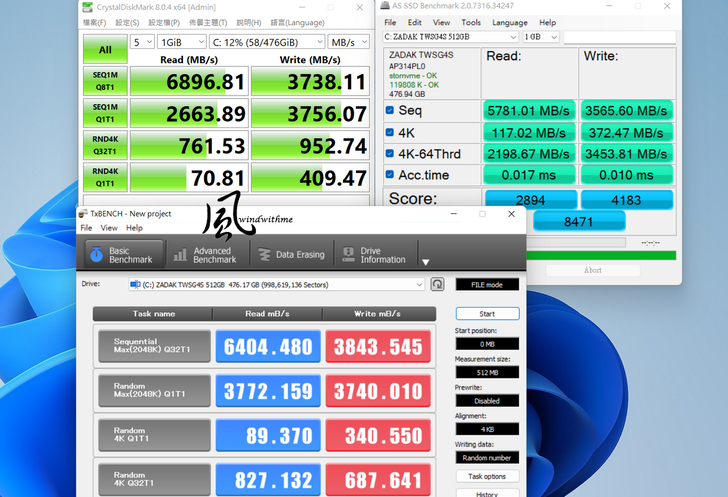Open the Drive Information panel
This screenshot has height=497, width=728.
(x=373, y=255)
